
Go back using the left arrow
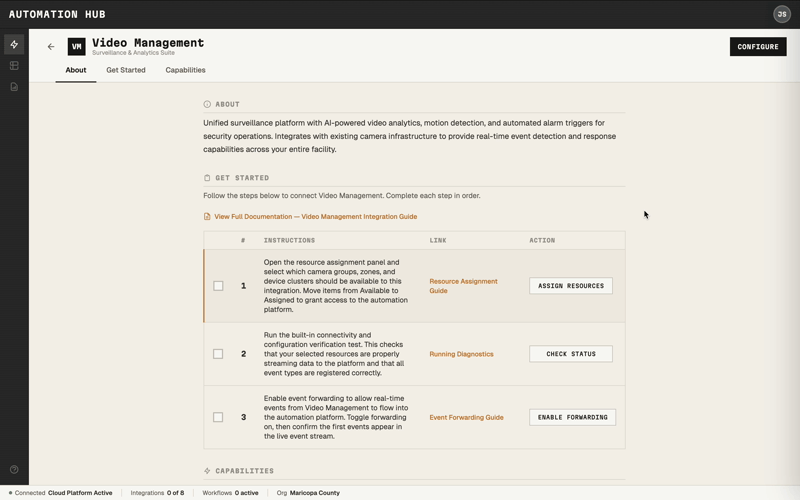click(x=51, y=47)
